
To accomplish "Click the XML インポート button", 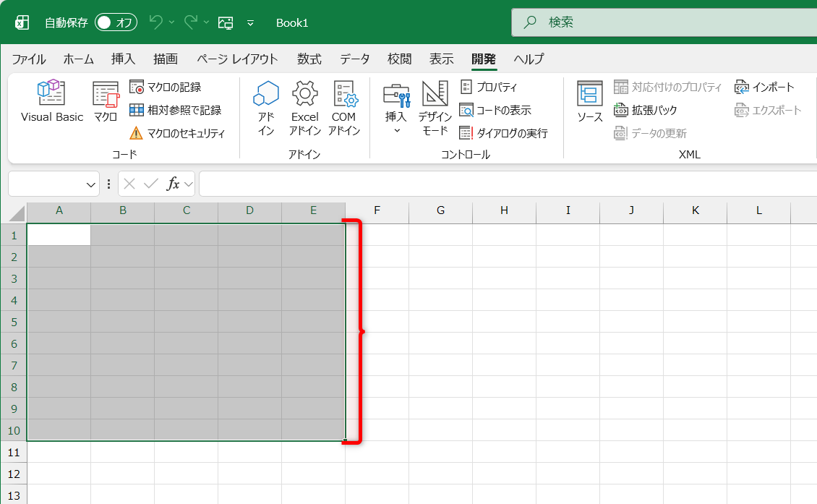I will 764,87.
